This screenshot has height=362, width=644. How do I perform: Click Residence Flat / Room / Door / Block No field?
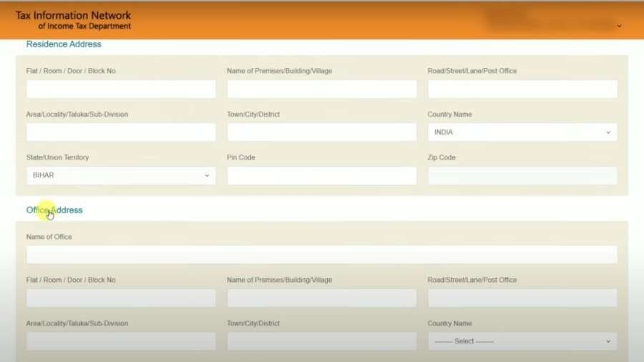tap(121, 89)
